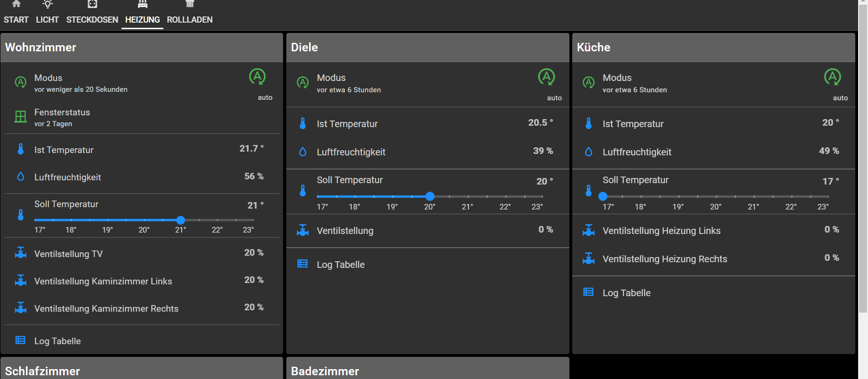Switch to the LICHT tab

click(x=47, y=14)
